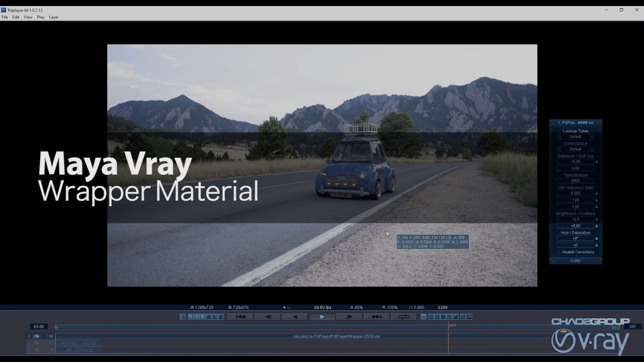
Task: Toggle the R channel view
Action: pyautogui.click(x=191, y=317)
